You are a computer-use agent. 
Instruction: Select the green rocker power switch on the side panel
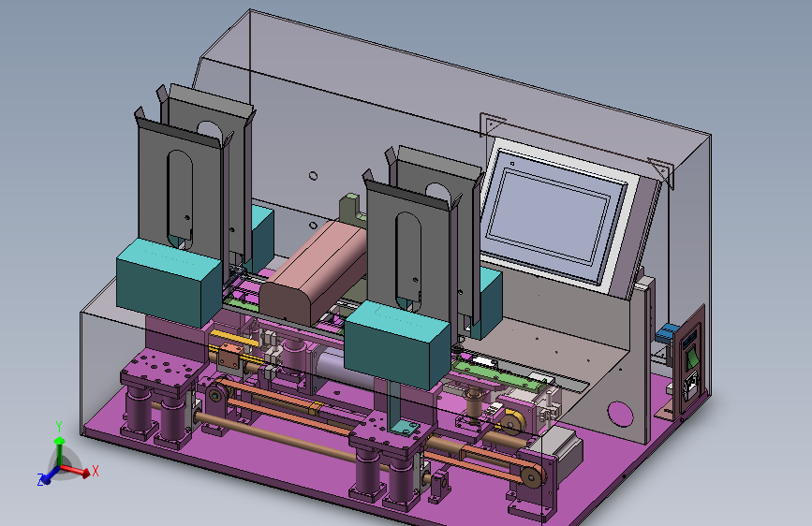pyautogui.click(x=692, y=358)
